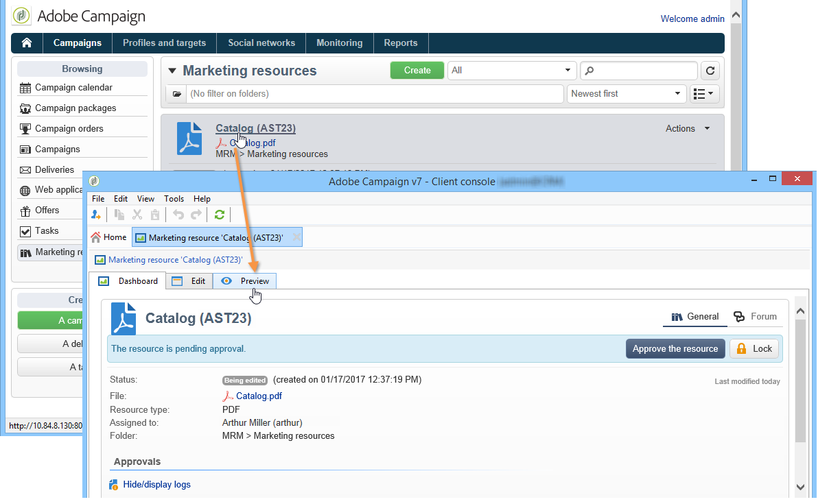Click the refresh button beside the search box
Viewport: 829px width, 504px height.
pos(710,70)
